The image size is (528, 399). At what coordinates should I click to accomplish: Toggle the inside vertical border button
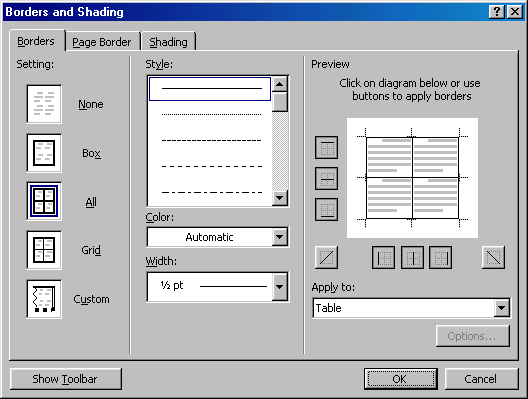(412, 258)
